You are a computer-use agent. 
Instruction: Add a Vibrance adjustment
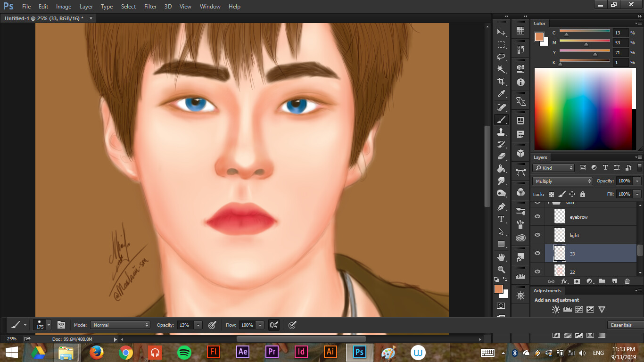point(602,310)
